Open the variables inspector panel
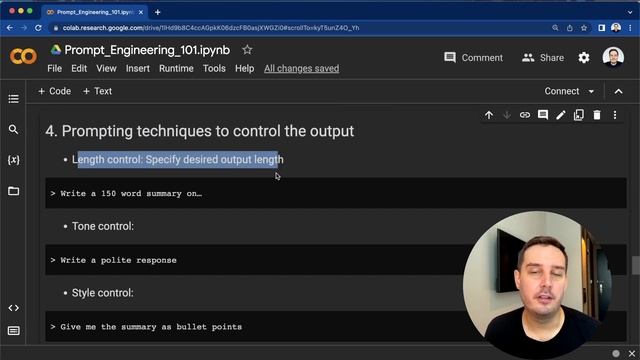Screen dimensions: 640x360 [x=13, y=160]
